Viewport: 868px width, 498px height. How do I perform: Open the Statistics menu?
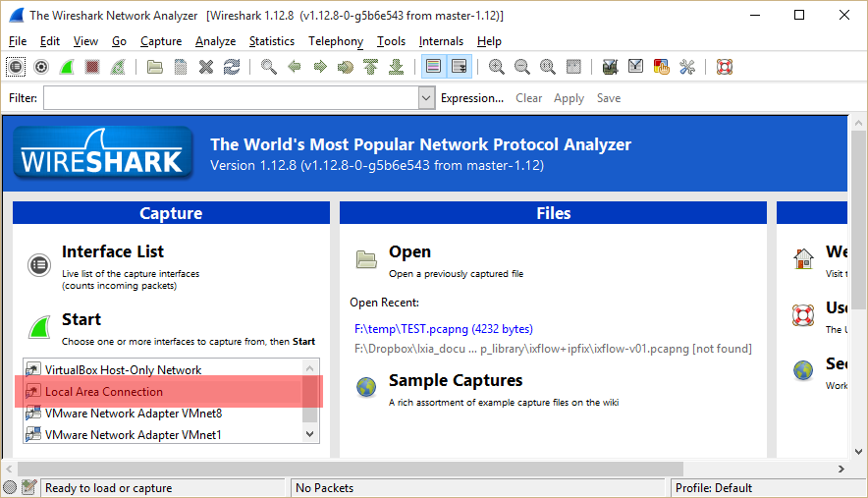click(272, 41)
